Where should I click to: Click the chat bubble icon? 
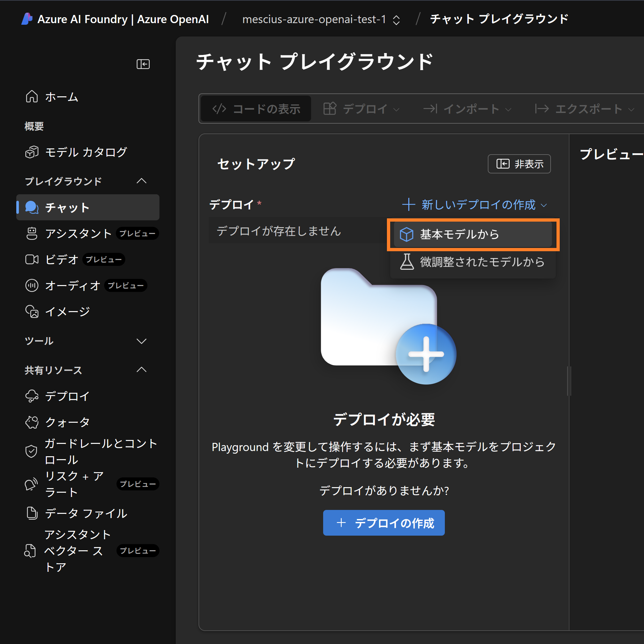[32, 207]
